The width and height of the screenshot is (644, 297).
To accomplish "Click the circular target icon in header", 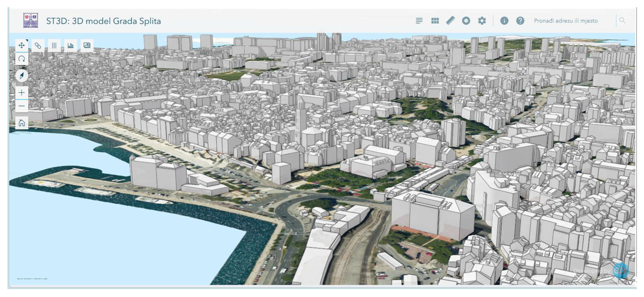I will coord(466,21).
